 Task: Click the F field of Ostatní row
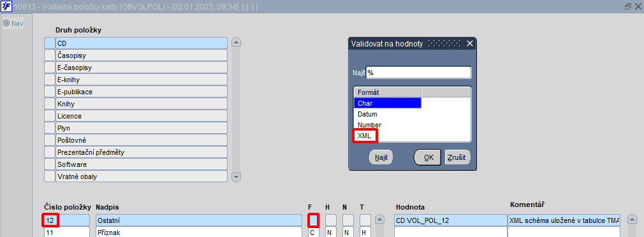(313, 220)
